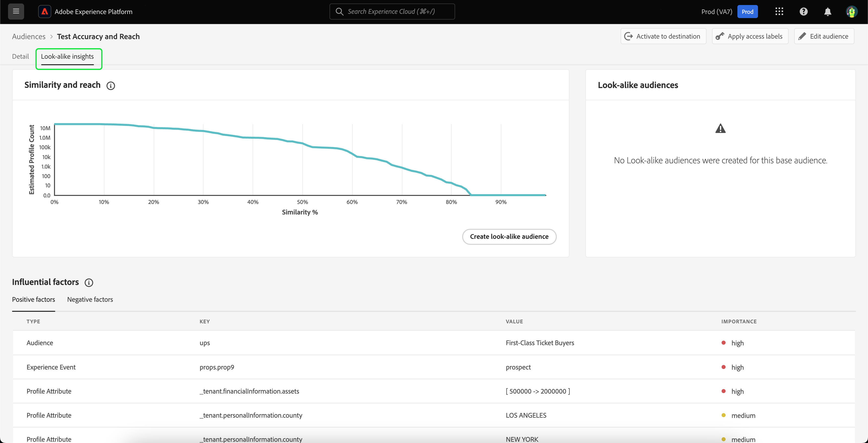Switch to Negative factors tab
868x443 pixels.
click(90, 299)
